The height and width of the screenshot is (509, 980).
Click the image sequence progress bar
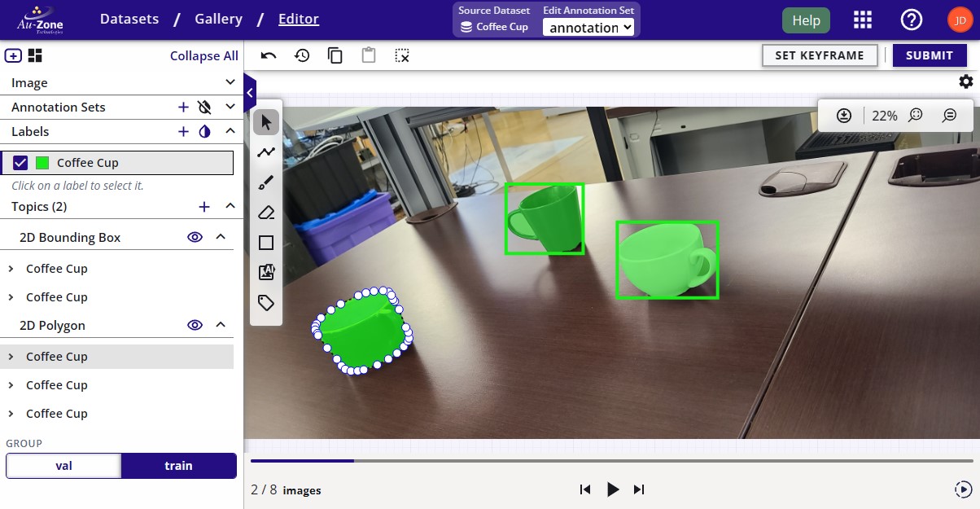611,461
